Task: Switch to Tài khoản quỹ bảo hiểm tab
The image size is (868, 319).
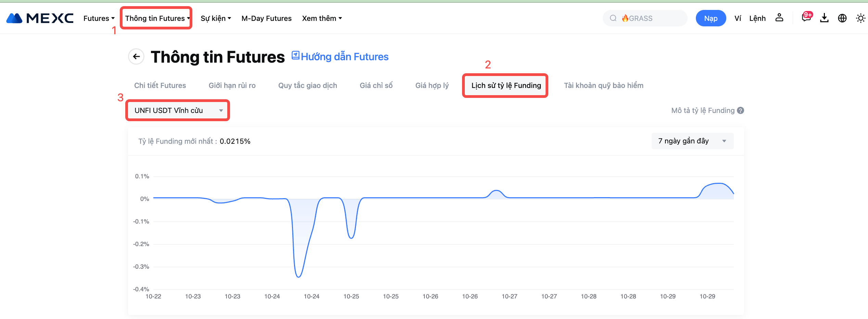Action: [603, 86]
